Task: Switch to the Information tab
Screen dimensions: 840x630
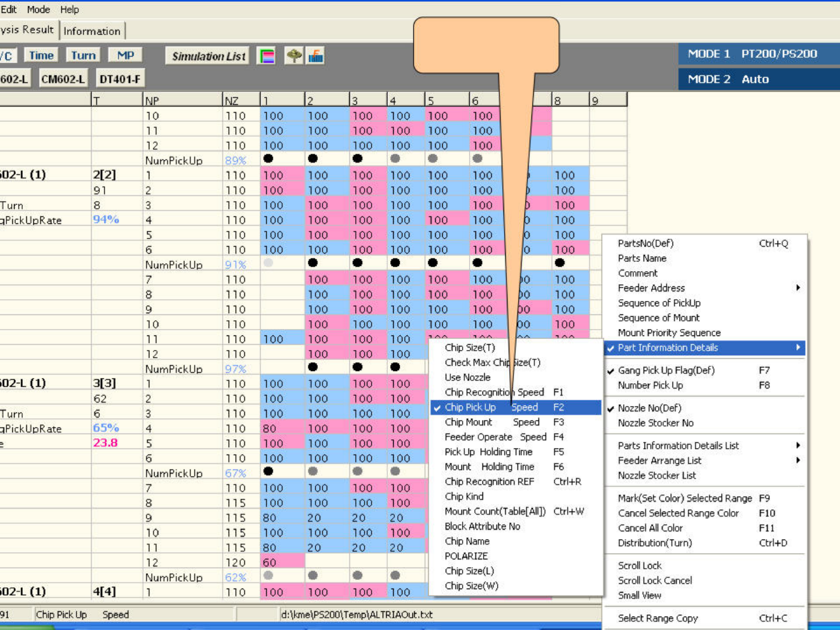Action: [92, 31]
